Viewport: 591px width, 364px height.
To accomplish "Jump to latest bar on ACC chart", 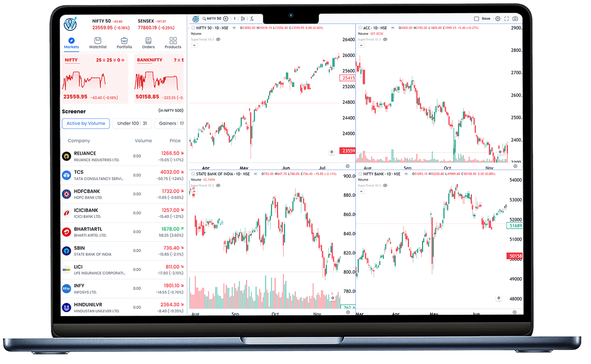I will pos(500,152).
